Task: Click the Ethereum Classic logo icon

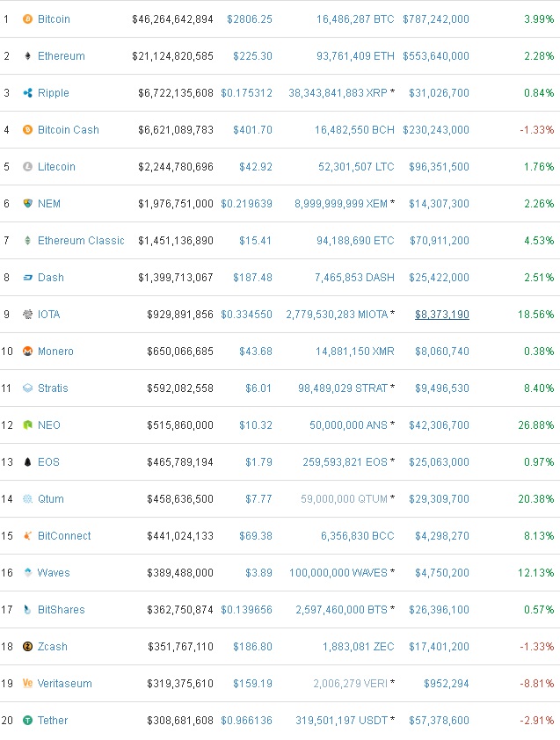Action: (27, 240)
